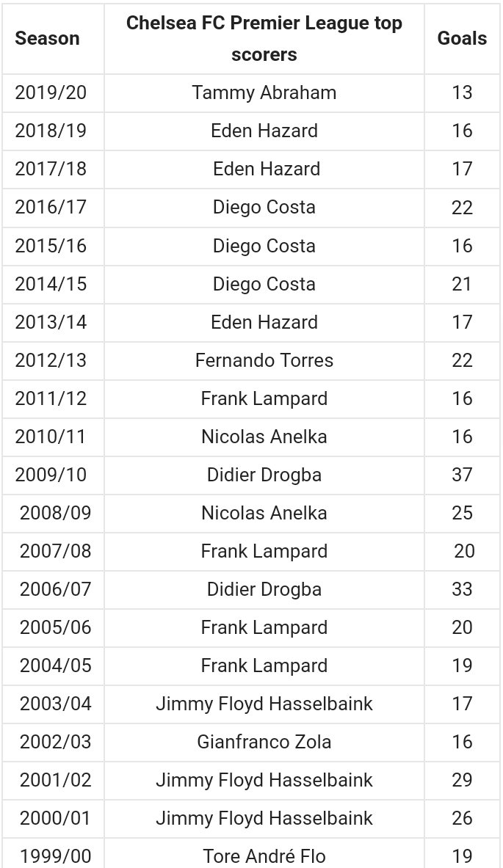Click the 37 goals cell

pos(462,475)
